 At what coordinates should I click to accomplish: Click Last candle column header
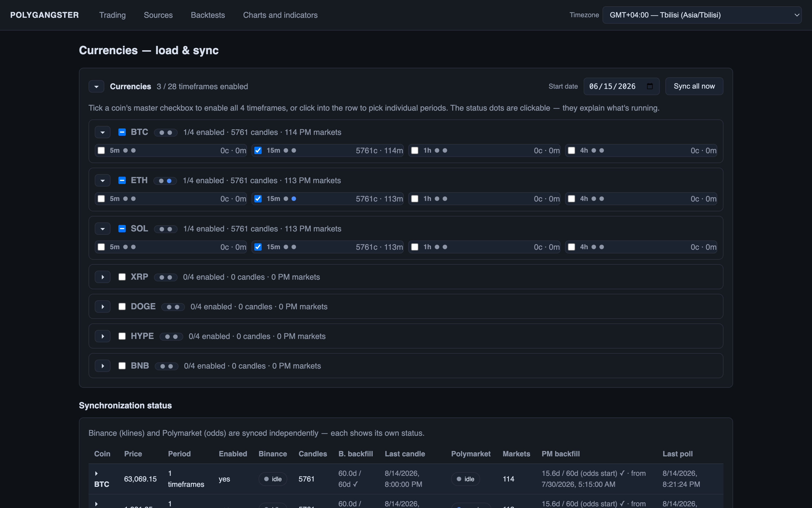(405, 454)
